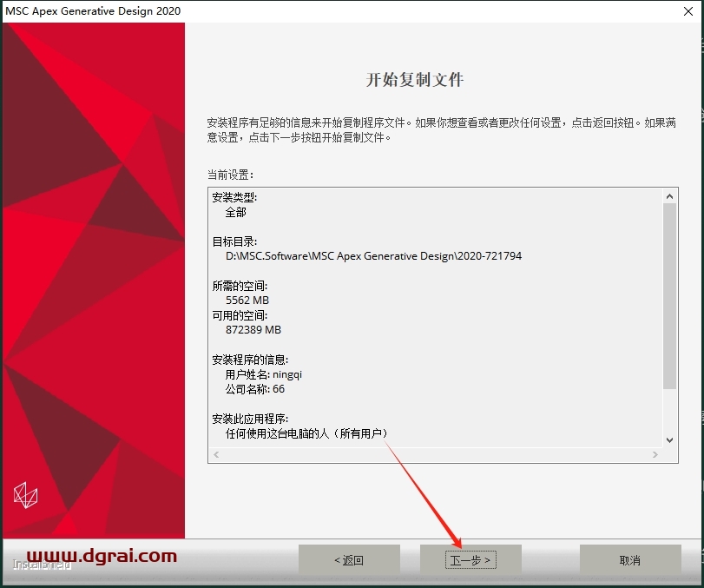Click the '可用的空间:' label
This screenshot has height=588, width=704.
240,315
